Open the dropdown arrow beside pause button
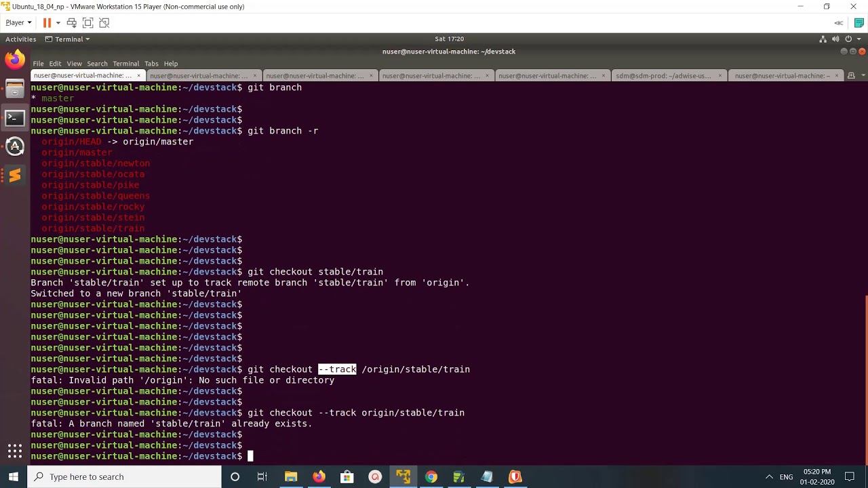 [x=58, y=22]
